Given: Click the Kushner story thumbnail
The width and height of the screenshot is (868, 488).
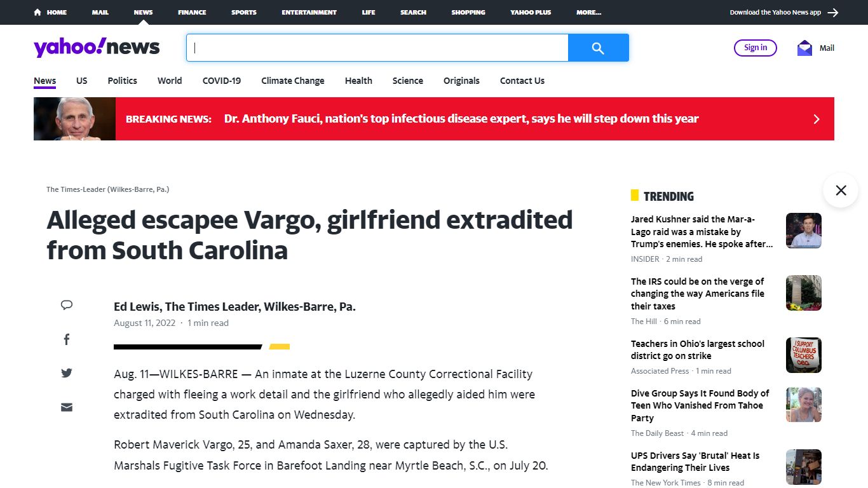Looking at the screenshot, I should pos(804,231).
